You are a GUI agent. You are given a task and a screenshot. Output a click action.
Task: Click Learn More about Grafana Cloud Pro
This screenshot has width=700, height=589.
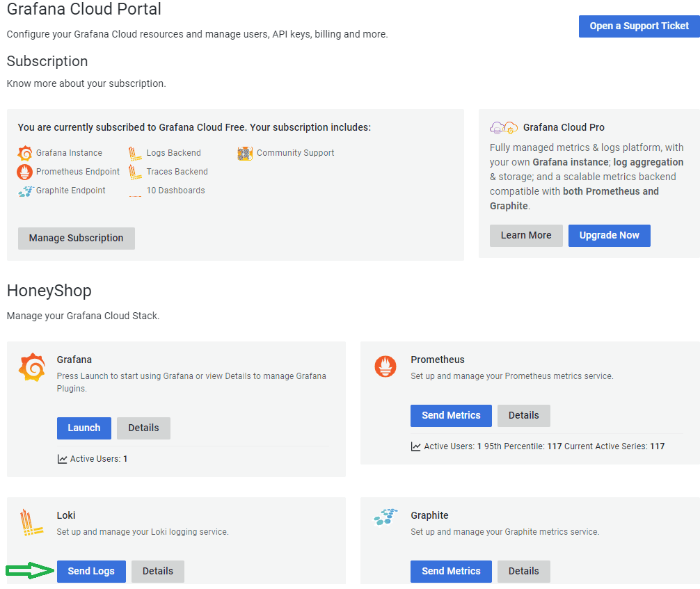point(525,236)
